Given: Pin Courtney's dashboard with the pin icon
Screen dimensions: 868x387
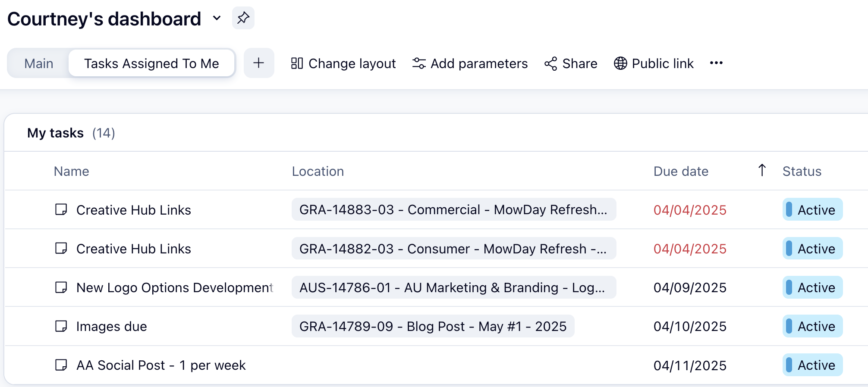Looking at the screenshot, I should click(243, 18).
